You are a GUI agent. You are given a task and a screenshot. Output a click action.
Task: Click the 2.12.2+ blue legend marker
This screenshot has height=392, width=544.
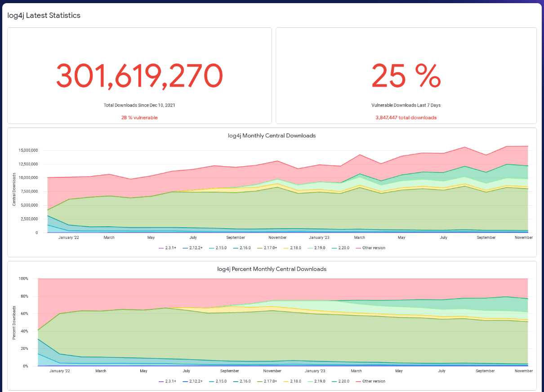(x=185, y=247)
